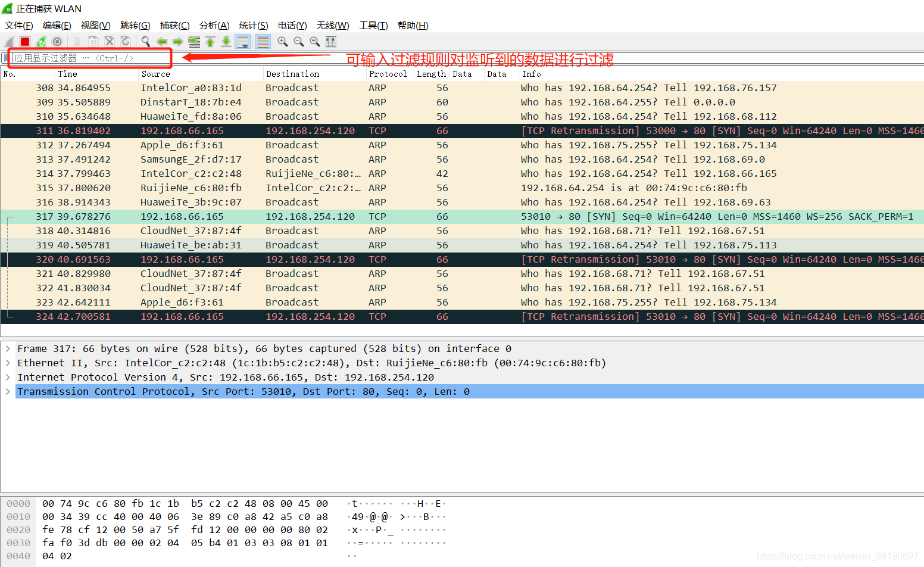Select TCP retransmission packet 320
The width and height of the screenshot is (924, 567).
point(462,259)
